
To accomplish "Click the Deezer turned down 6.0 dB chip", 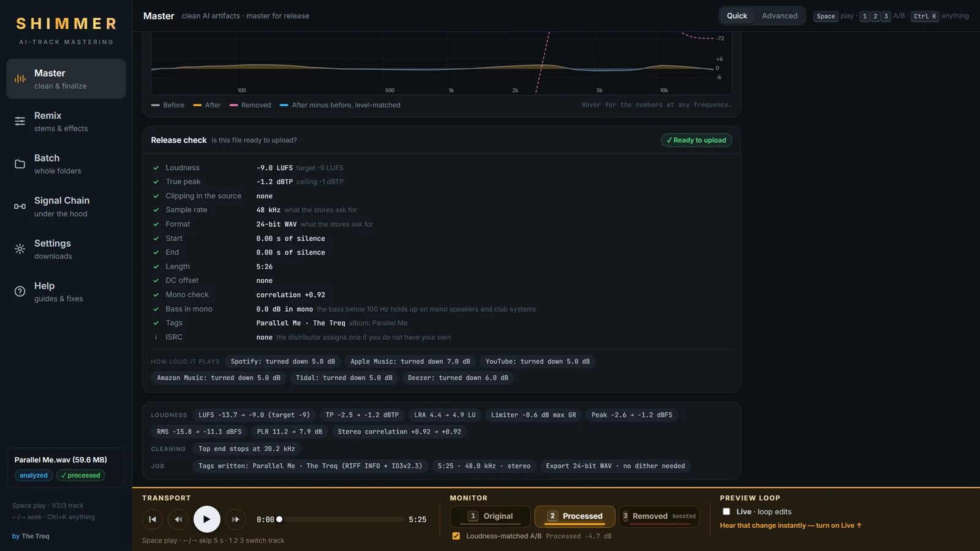I will tap(458, 378).
